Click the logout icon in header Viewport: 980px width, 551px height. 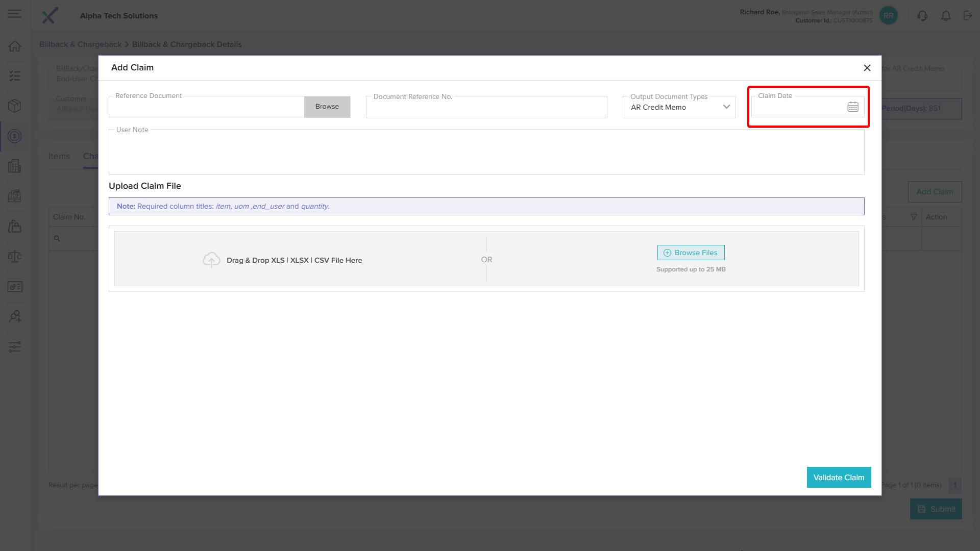click(967, 16)
